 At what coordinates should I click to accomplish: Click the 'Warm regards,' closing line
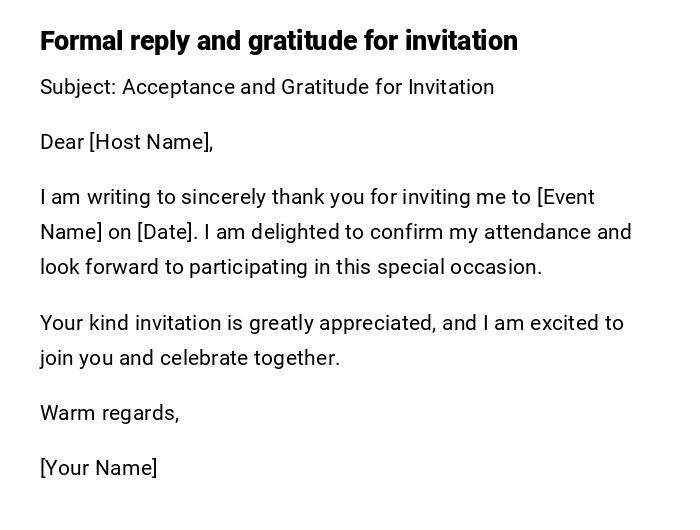(x=110, y=413)
